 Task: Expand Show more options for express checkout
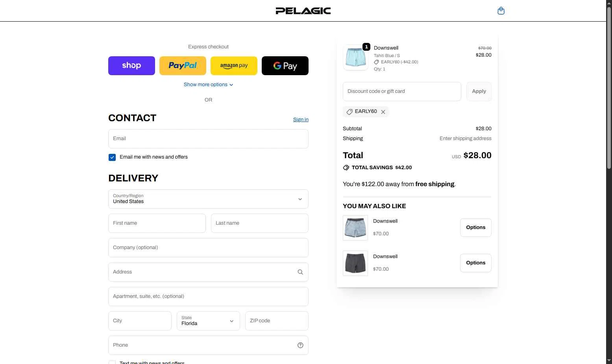coord(208,85)
